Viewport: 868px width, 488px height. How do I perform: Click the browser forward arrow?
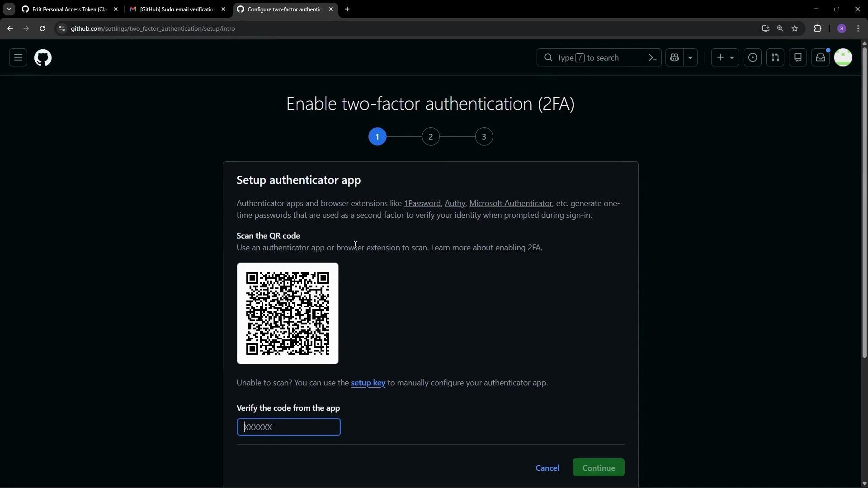pyautogui.click(x=26, y=28)
